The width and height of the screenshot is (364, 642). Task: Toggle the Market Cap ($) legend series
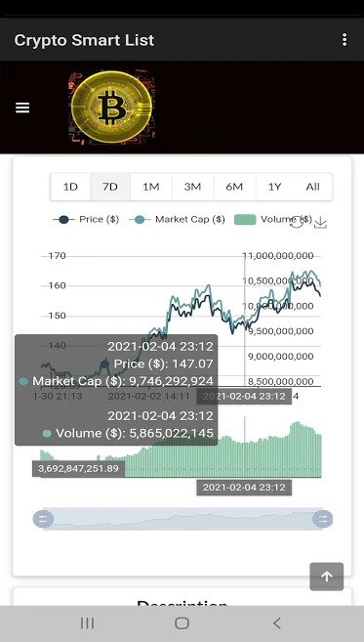coord(177,220)
